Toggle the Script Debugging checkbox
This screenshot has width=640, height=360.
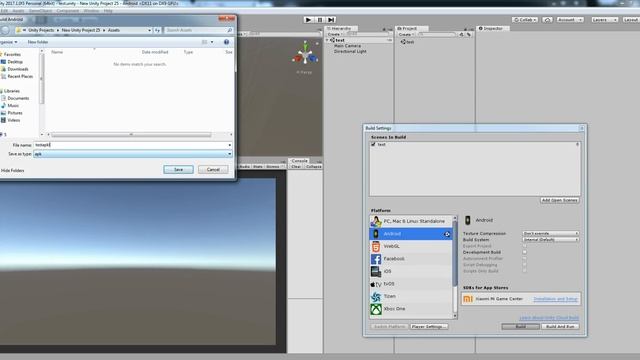(524, 265)
